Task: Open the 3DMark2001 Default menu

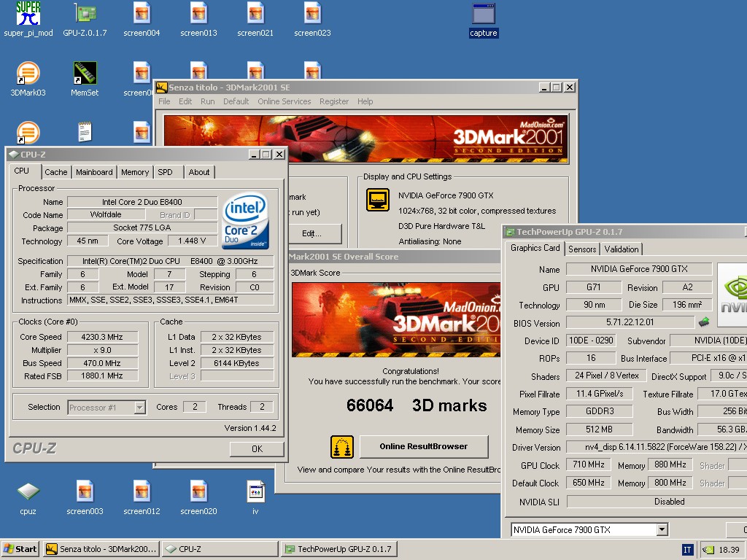Action: [236, 101]
